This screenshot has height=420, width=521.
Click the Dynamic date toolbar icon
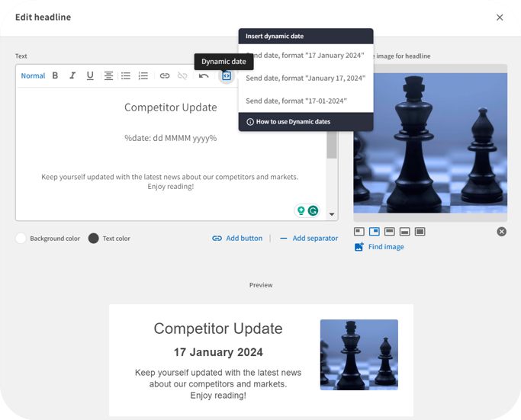(x=227, y=75)
